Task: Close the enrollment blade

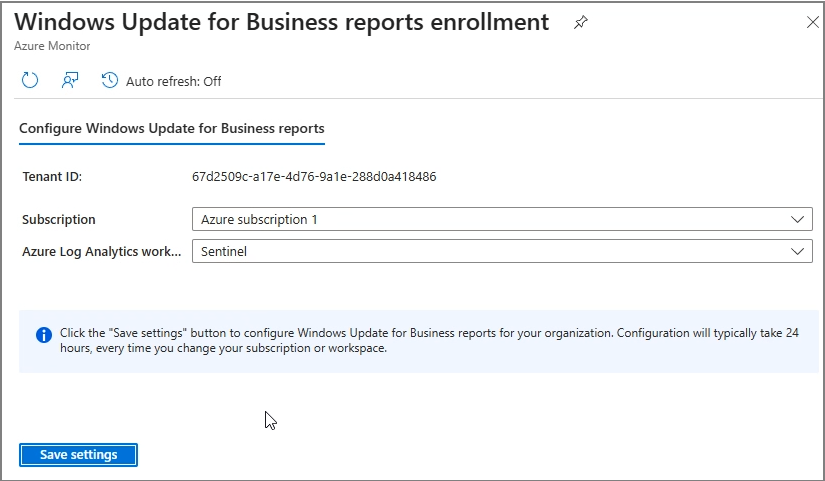Action: (x=812, y=22)
